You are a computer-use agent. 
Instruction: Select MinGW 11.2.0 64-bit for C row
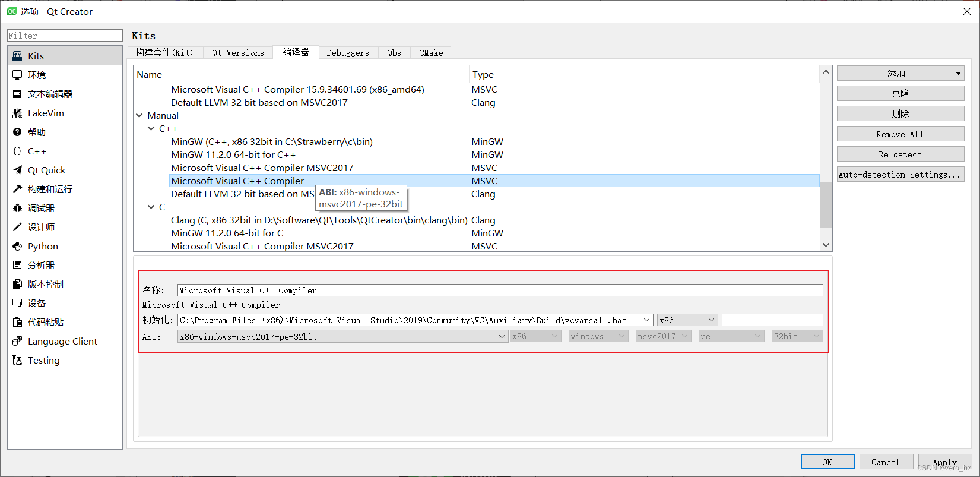(494, 233)
